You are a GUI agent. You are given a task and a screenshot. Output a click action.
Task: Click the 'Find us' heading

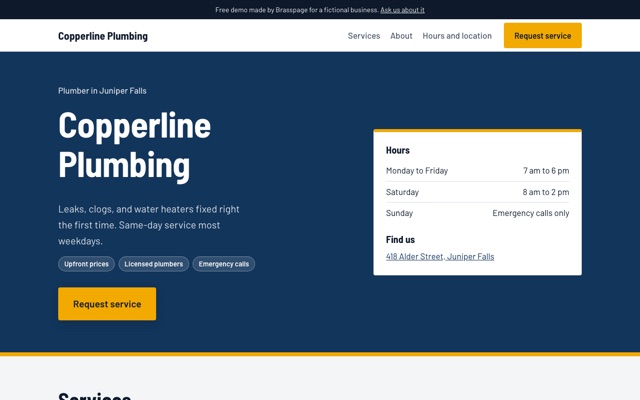(400, 240)
